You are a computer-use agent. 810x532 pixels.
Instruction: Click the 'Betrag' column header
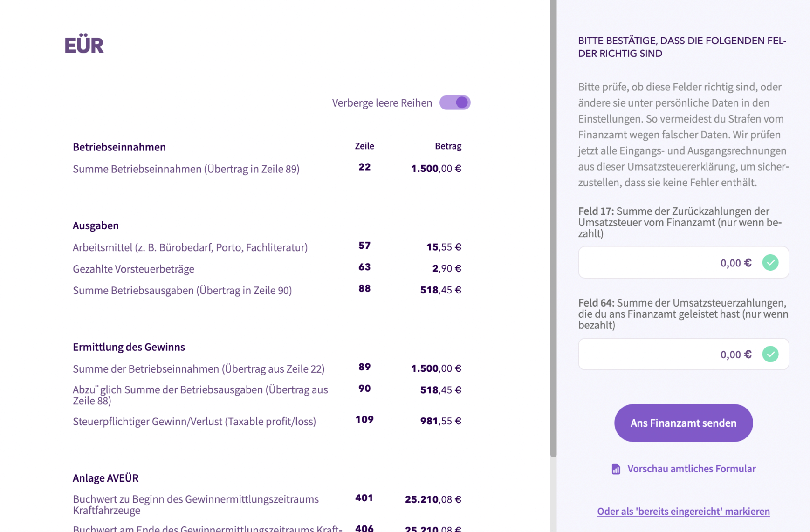[447, 146]
